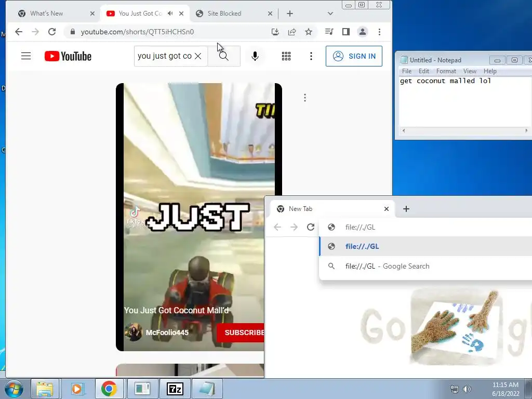The height and width of the screenshot is (399, 532).
Task: Open YouTube settings three-dot menu
Action: tap(311, 56)
